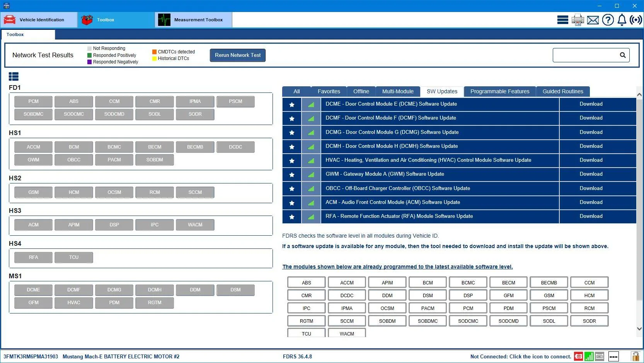
Task: Toggle favorite star for DCME update
Action: pyautogui.click(x=292, y=104)
